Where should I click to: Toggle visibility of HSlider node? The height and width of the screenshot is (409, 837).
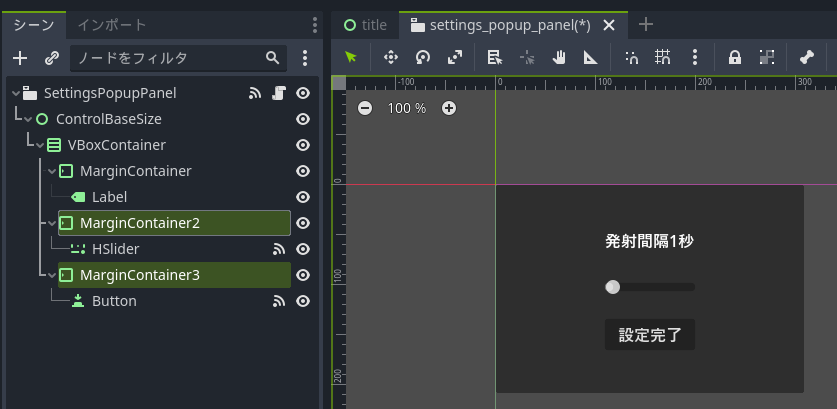pos(303,249)
